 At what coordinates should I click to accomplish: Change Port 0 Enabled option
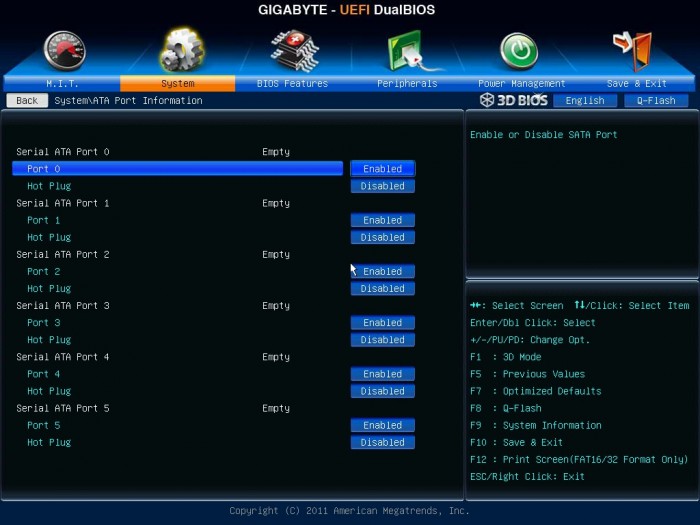[383, 169]
